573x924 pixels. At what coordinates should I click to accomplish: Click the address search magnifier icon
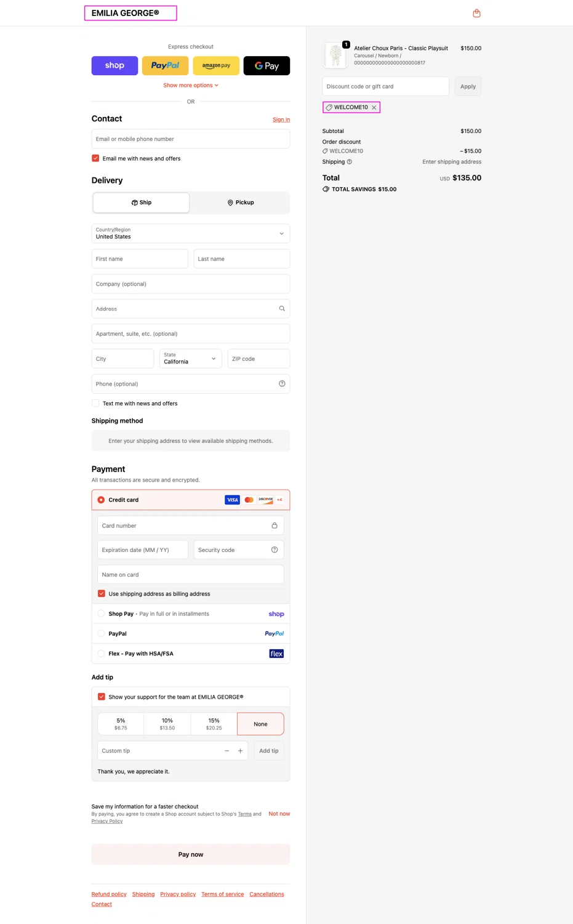tap(282, 309)
